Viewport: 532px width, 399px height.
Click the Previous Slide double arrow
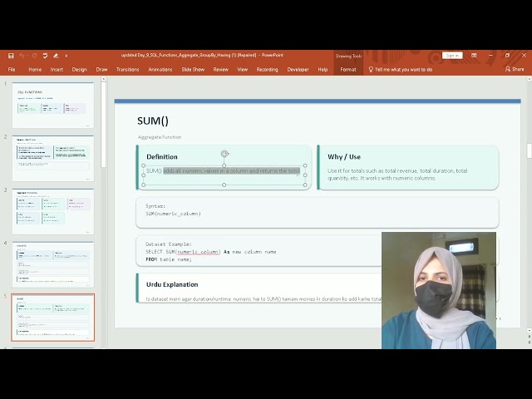point(529,336)
